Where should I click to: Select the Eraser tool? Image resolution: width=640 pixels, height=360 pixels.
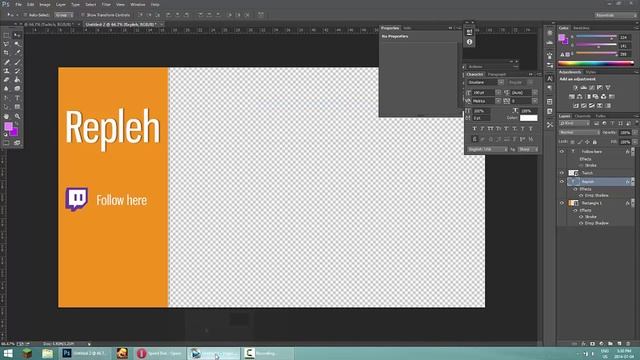pos(6,80)
